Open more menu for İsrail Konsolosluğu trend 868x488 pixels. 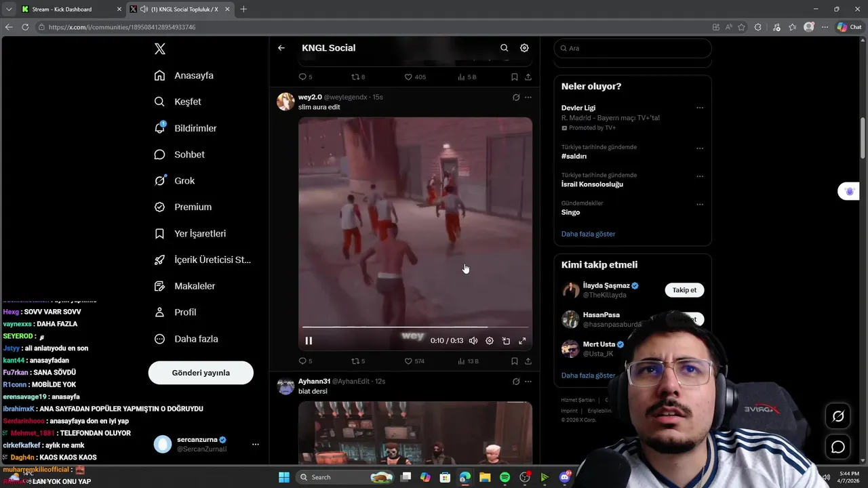(x=700, y=176)
